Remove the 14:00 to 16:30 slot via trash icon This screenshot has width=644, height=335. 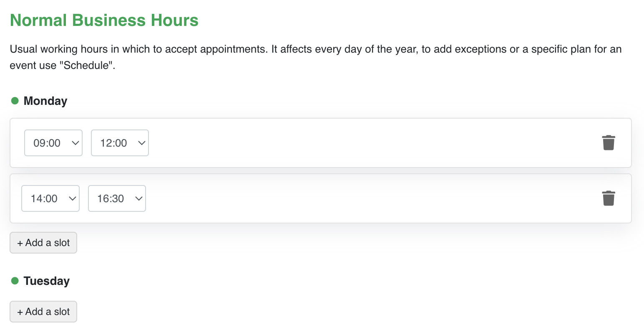tap(609, 198)
